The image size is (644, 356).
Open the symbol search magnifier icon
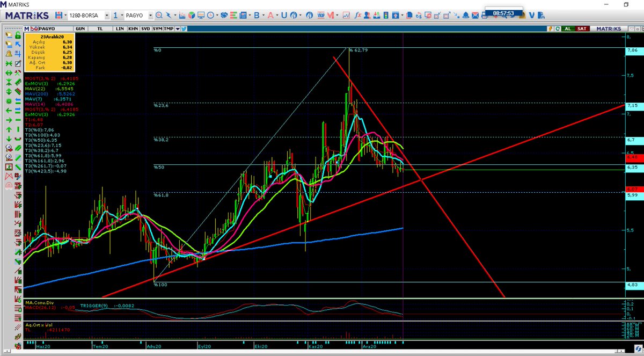(x=159, y=15)
